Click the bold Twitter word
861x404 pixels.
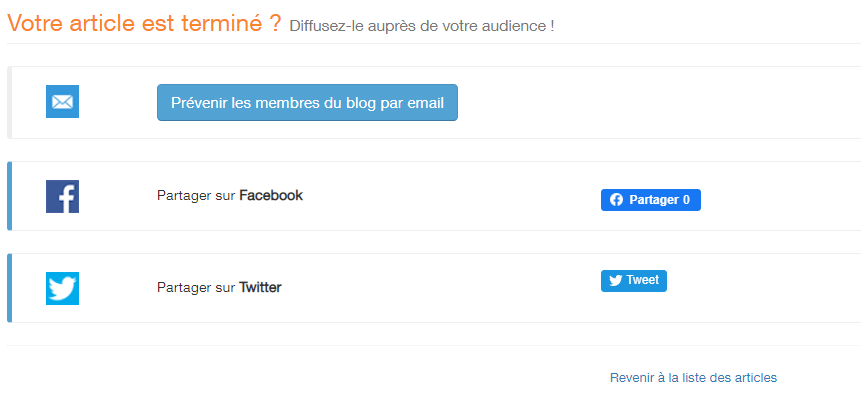[x=260, y=288]
